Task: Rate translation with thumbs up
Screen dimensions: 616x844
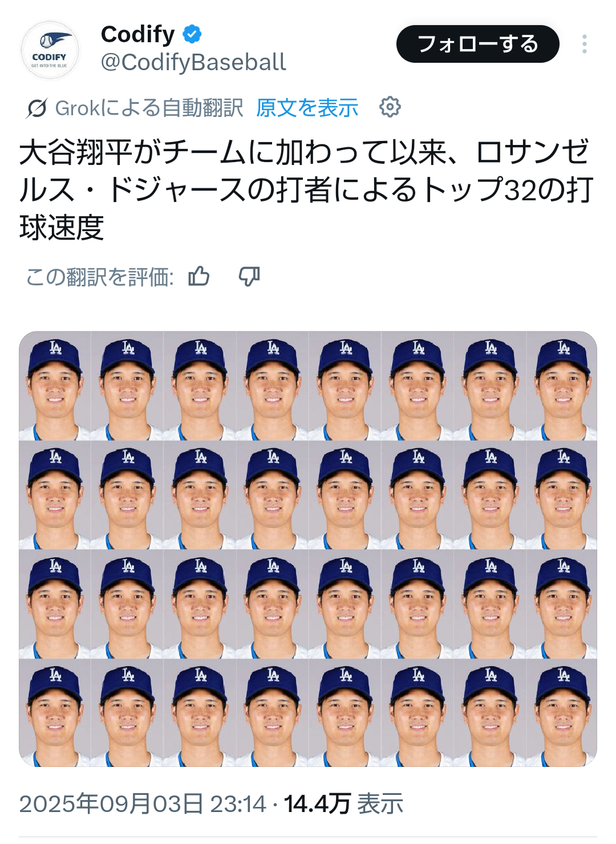Action: [199, 277]
